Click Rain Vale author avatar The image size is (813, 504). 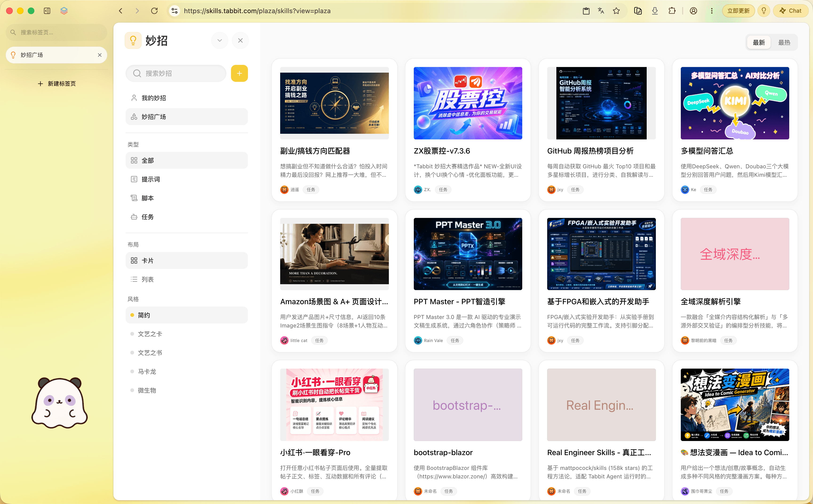coord(418,340)
